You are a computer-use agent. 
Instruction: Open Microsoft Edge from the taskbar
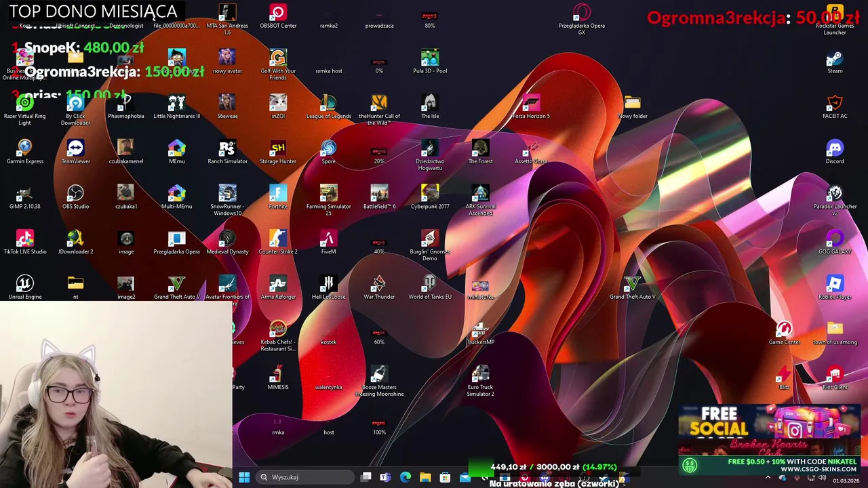(x=405, y=477)
